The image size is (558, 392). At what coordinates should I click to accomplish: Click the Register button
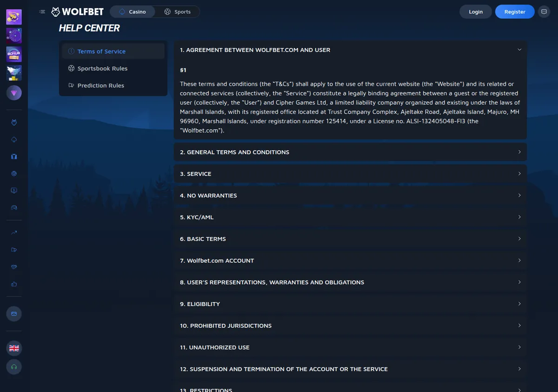tap(515, 12)
